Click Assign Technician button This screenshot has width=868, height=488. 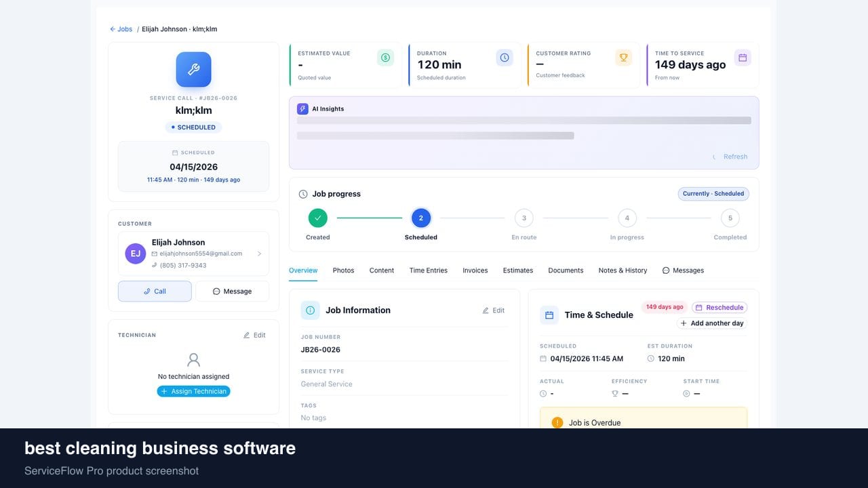193,391
